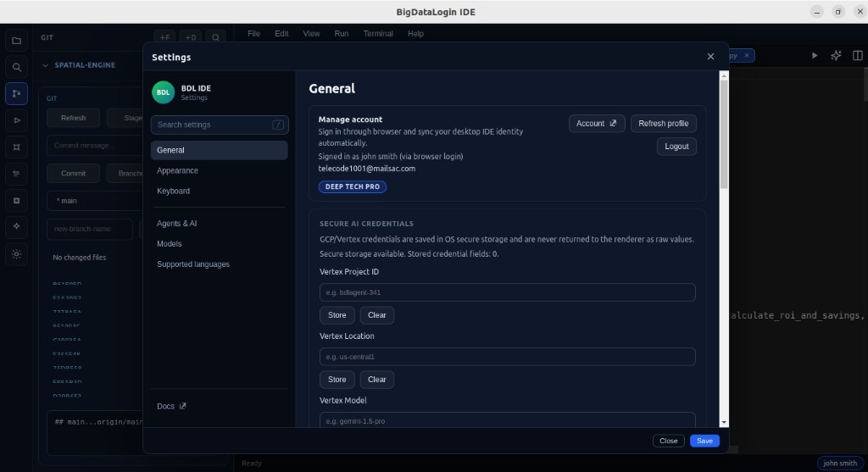Click the settings scrollbar down arrow

coord(724,423)
